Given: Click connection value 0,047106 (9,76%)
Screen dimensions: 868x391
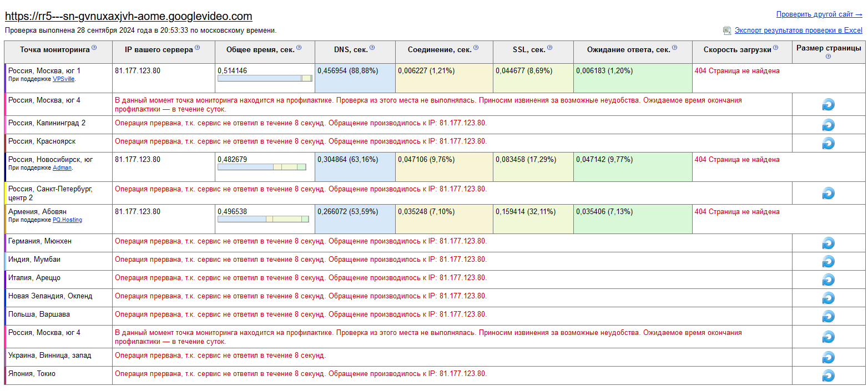Looking at the screenshot, I should pos(426,160).
